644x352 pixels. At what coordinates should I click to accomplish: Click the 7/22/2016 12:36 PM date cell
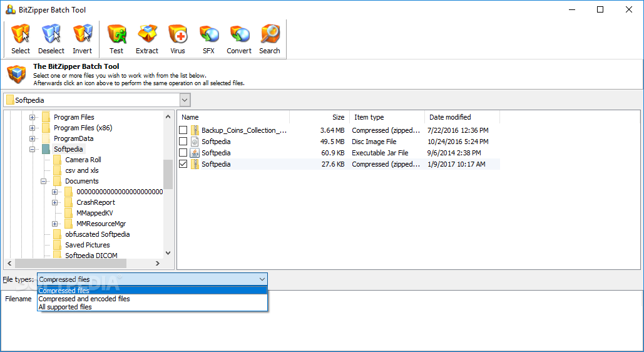458,130
